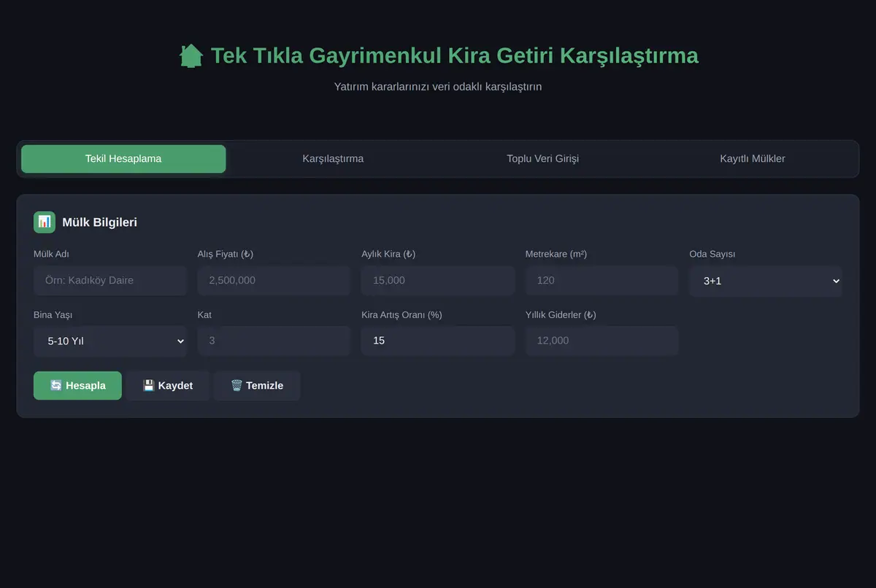The height and width of the screenshot is (588, 876).
Task: Click the 'Kira Artış Oranı (%)' label
Action: (401, 314)
